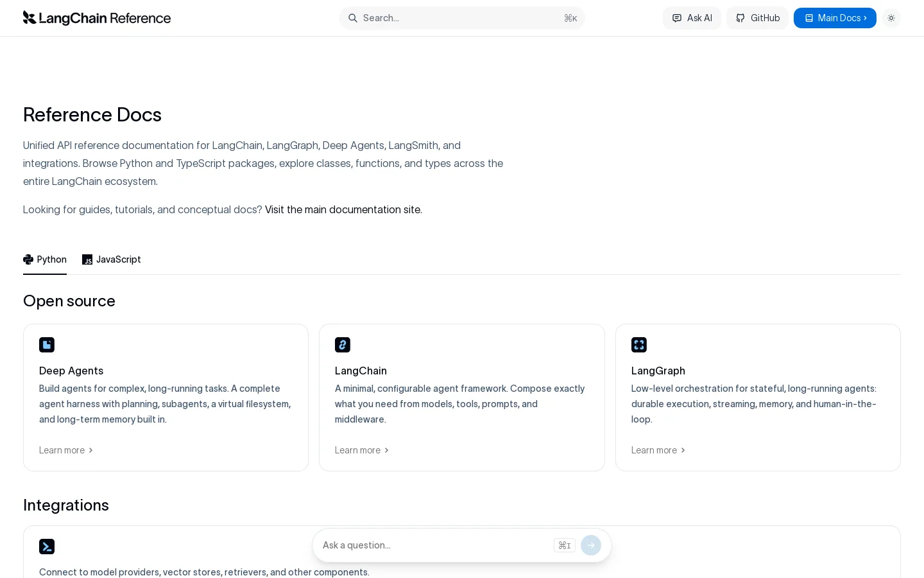Visit the main documentation site link

343,209
